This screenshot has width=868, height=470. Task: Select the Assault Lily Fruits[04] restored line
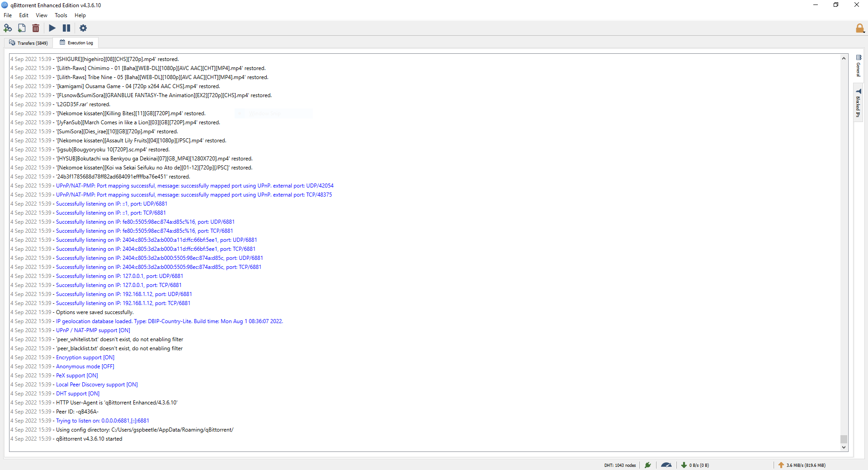coord(118,141)
